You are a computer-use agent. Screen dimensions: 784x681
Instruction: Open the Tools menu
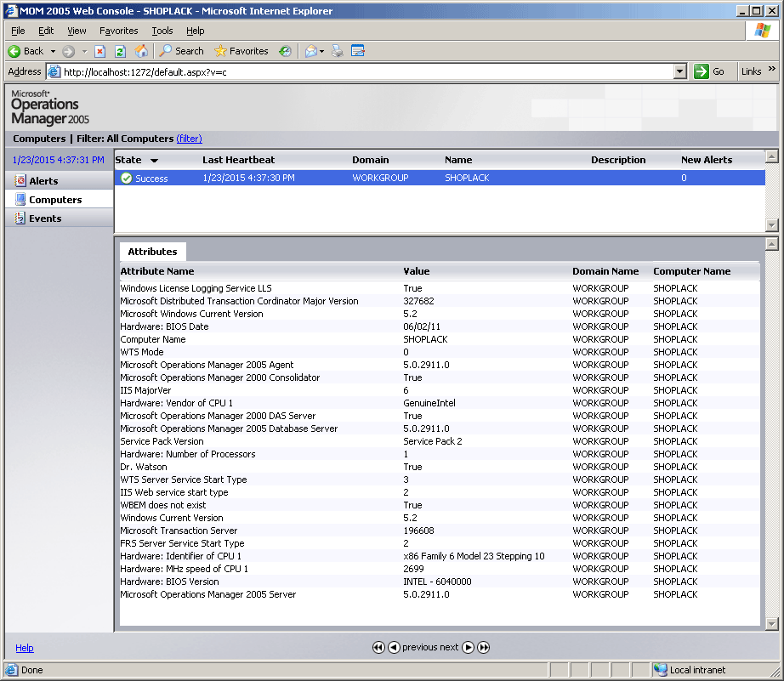(162, 31)
